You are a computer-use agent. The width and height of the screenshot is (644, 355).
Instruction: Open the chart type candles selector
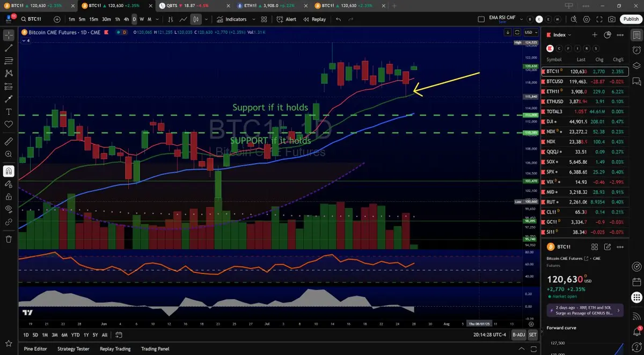click(x=196, y=19)
